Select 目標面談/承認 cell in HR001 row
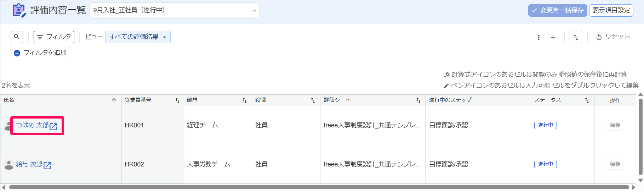644x192 pixels. [478, 125]
